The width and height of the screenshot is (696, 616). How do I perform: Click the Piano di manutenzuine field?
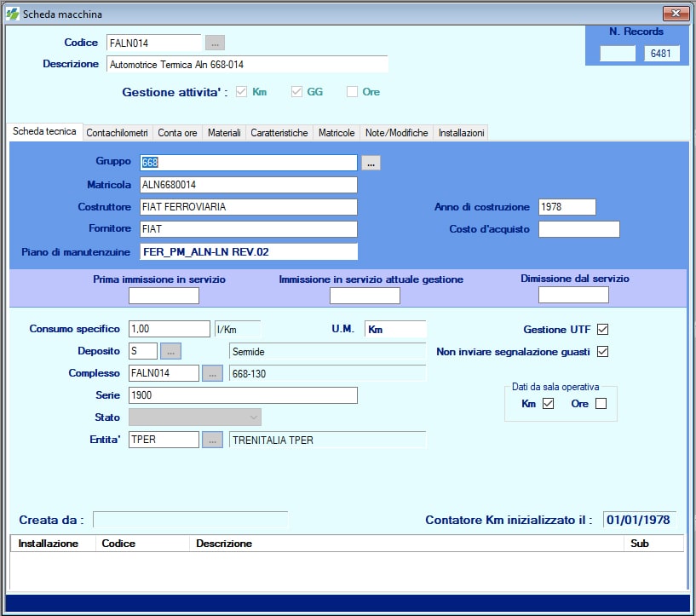click(249, 251)
